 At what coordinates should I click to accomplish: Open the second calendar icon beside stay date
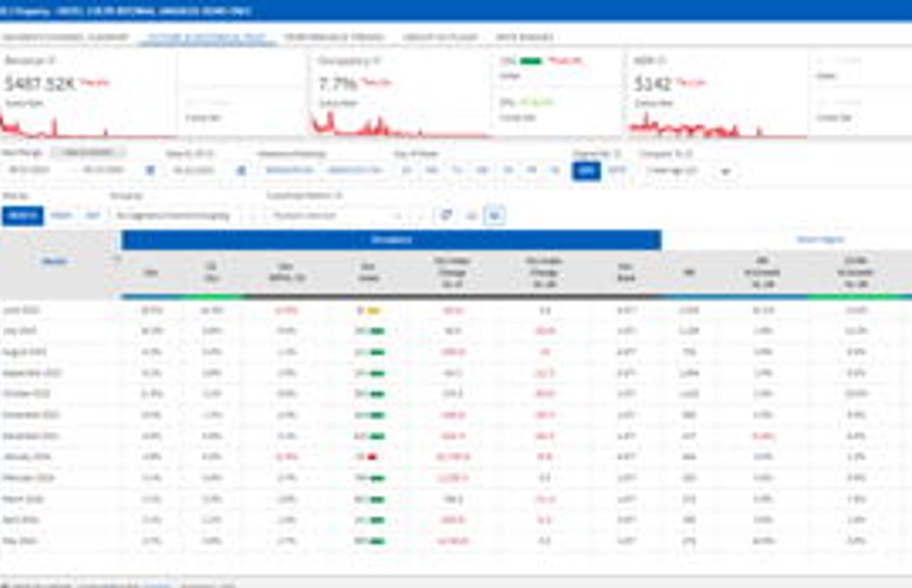point(241,170)
